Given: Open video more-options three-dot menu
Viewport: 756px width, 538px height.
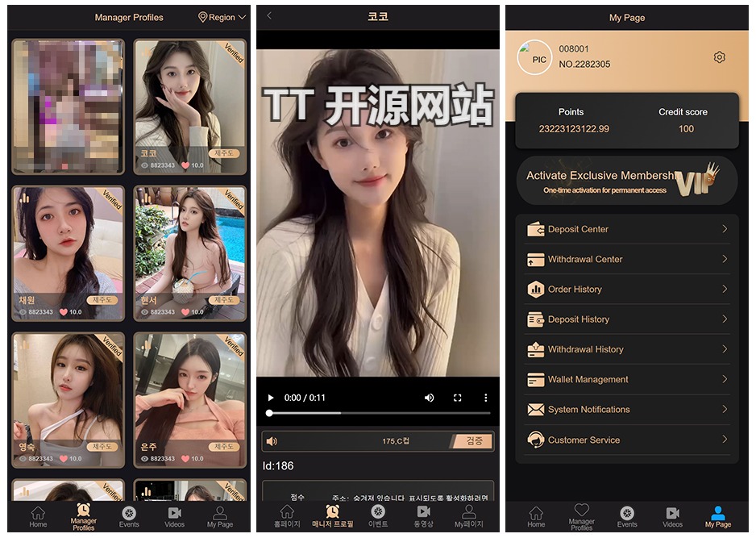Looking at the screenshot, I should [x=485, y=398].
